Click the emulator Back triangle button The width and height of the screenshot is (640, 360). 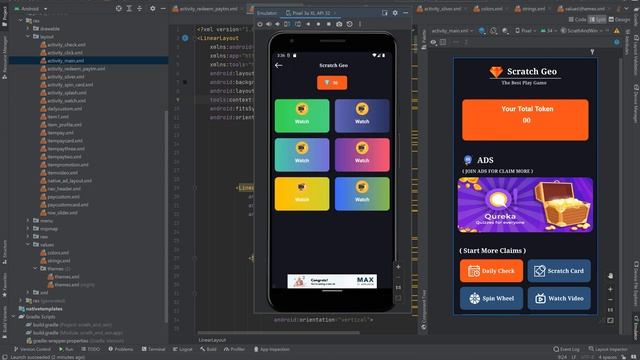tap(309, 24)
